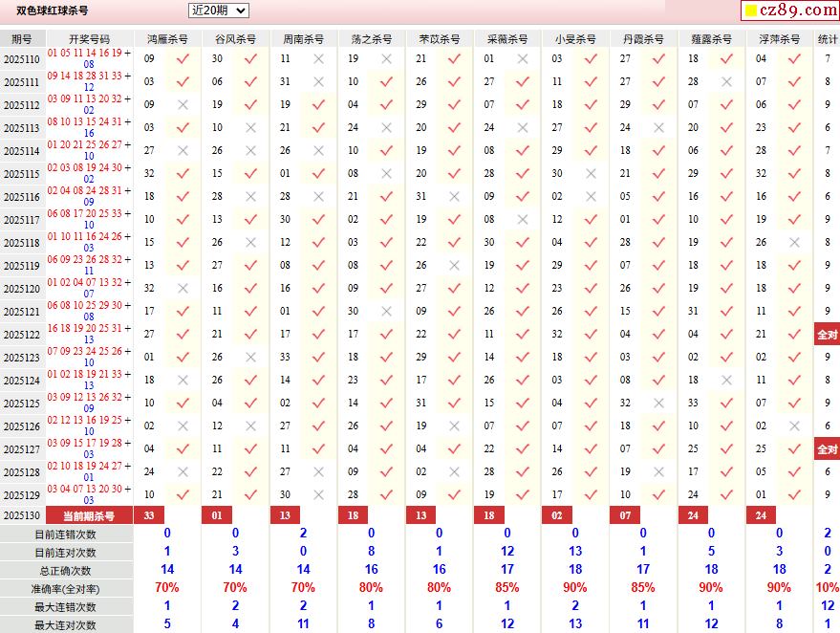
Task: Click the cross icon for 荡之杀号 in 2025121
Action: point(386,311)
